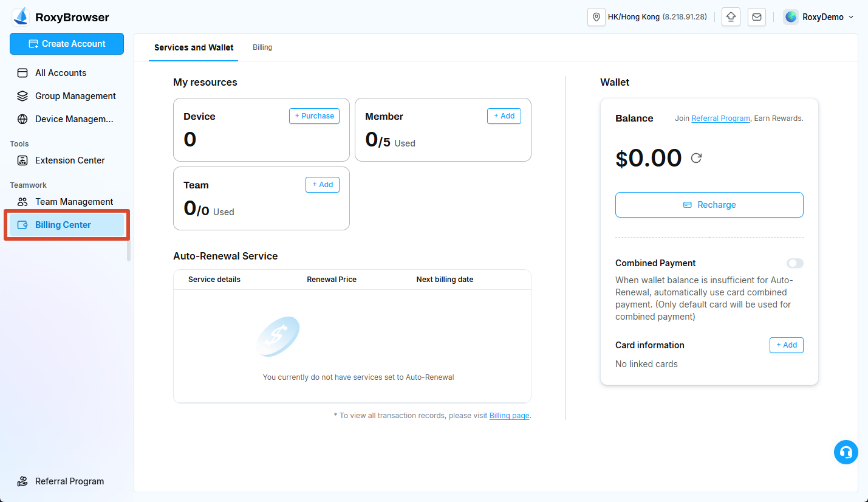The image size is (868, 502).
Task: Click the No linked cards text
Action: tap(646, 364)
